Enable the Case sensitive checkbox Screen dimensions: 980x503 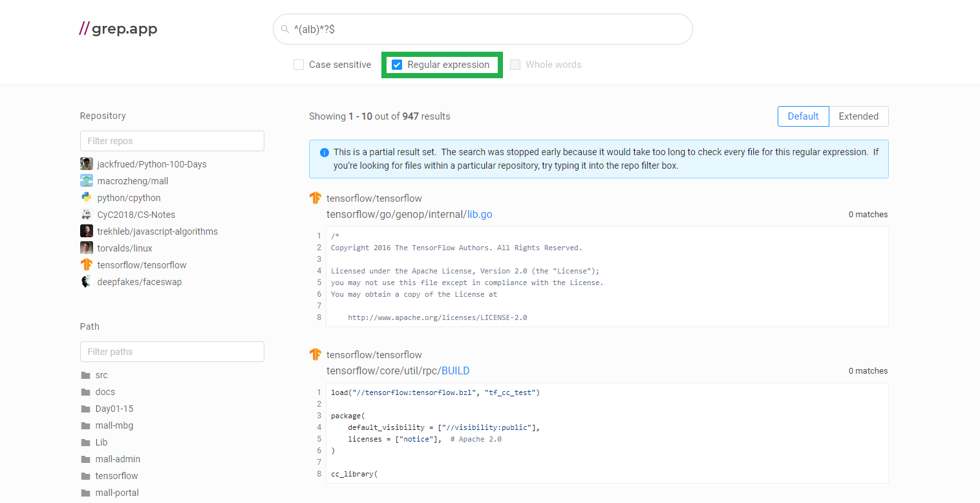299,65
